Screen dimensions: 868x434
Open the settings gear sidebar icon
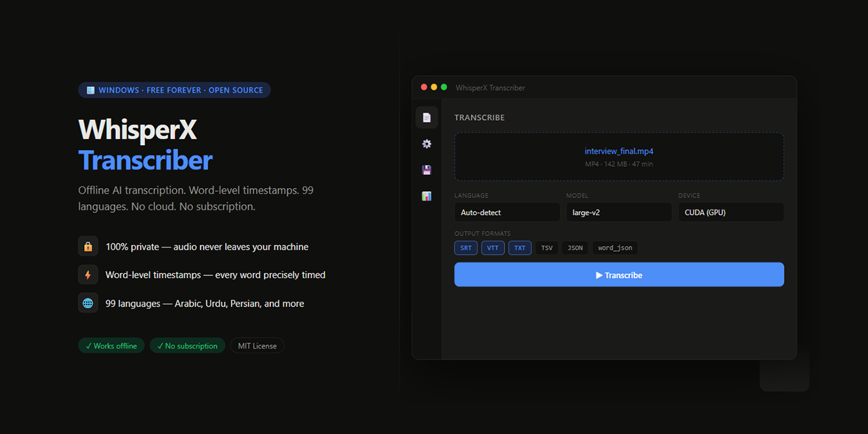(427, 144)
